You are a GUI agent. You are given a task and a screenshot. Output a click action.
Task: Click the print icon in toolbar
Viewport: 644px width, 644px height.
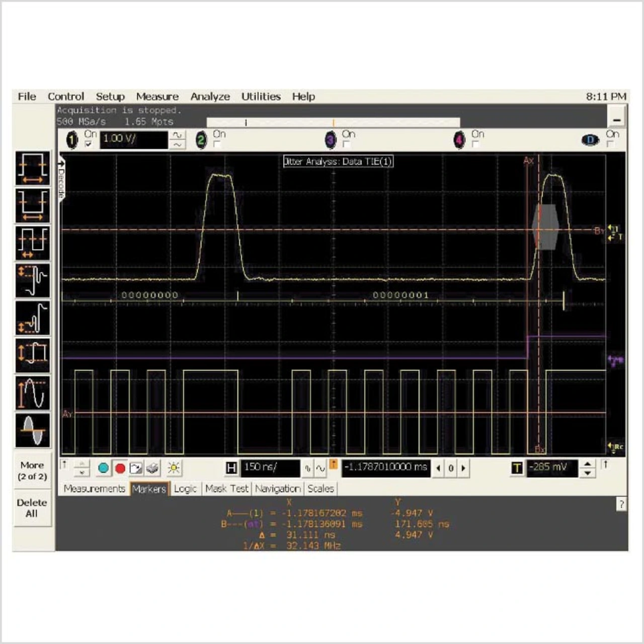tap(152, 468)
